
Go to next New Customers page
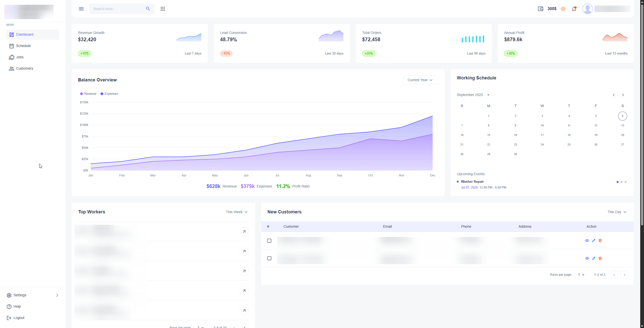click(624, 275)
